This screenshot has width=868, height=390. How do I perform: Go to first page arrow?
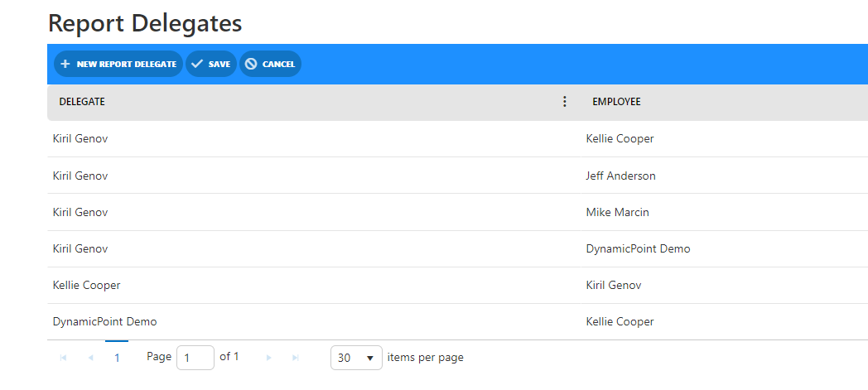(x=64, y=358)
